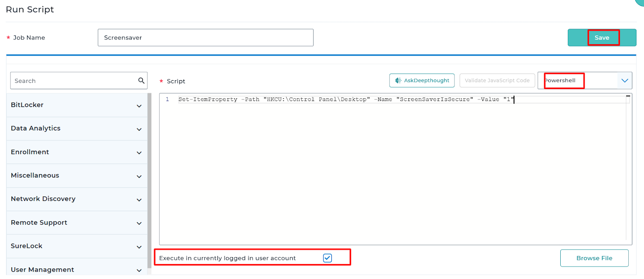Click the editor collapse icon at top right

click(x=628, y=96)
